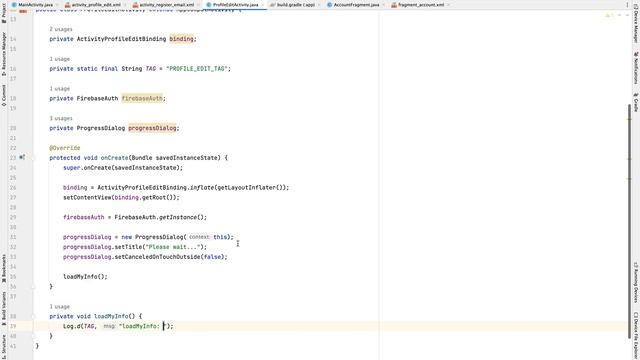Open the Gradle tool window

point(636,102)
